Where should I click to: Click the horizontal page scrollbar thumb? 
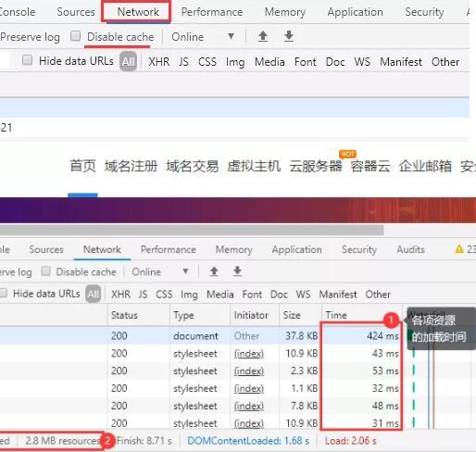pyautogui.click(x=192, y=230)
